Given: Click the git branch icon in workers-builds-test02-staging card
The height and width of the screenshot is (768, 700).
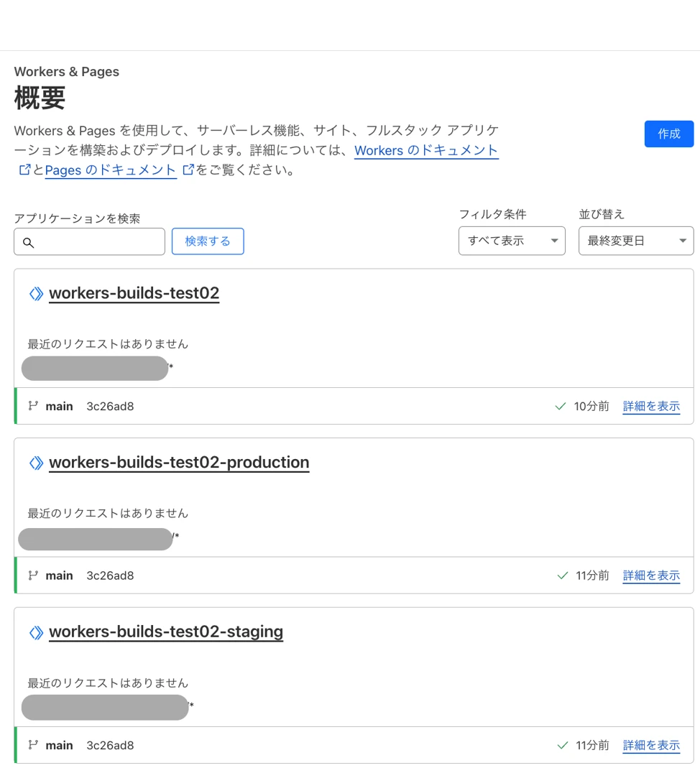Looking at the screenshot, I should pos(33,745).
